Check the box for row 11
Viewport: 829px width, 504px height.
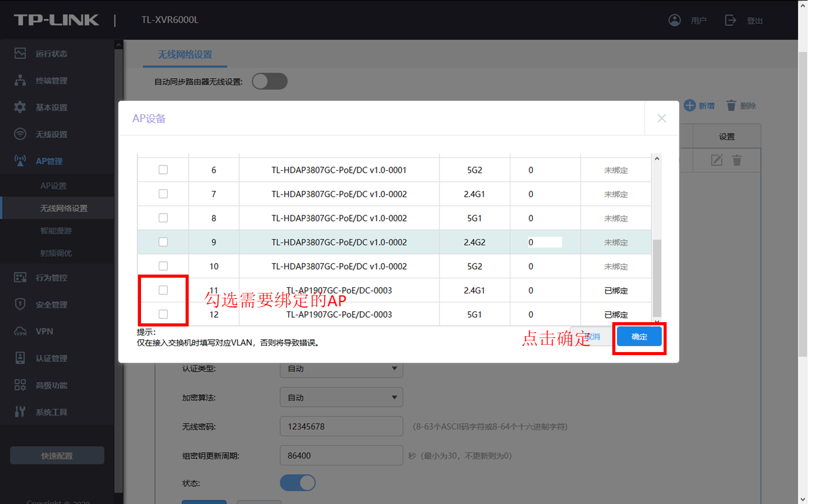point(163,290)
